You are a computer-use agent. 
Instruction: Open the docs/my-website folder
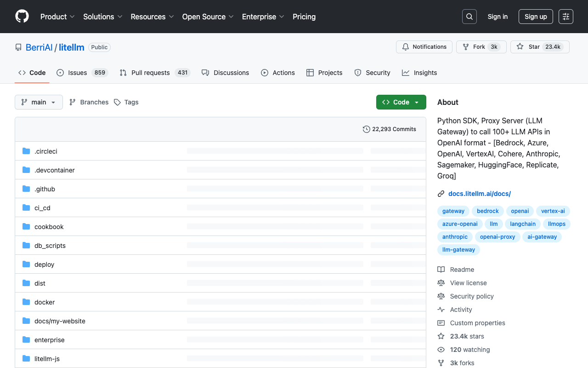60,321
